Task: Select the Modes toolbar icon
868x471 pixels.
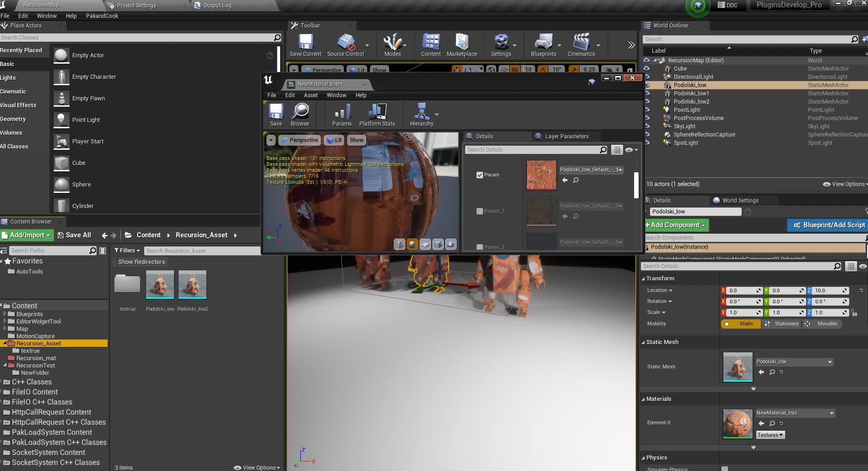Action: coord(392,45)
